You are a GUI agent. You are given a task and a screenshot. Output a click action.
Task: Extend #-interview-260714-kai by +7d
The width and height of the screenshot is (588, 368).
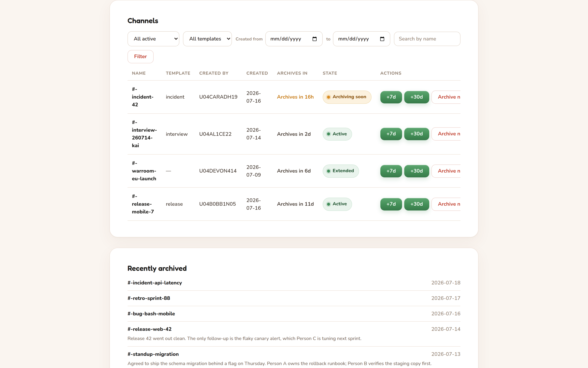click(x=391, y=134)
